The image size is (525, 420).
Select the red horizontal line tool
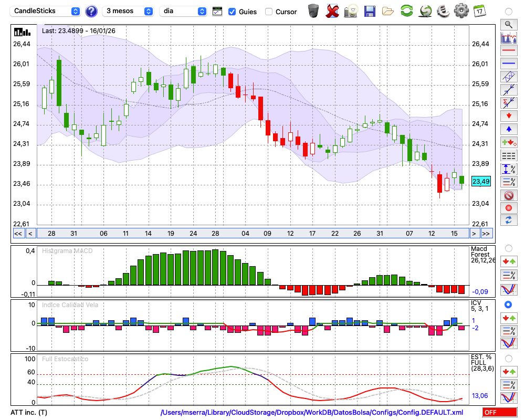click(x=508, y=51)
